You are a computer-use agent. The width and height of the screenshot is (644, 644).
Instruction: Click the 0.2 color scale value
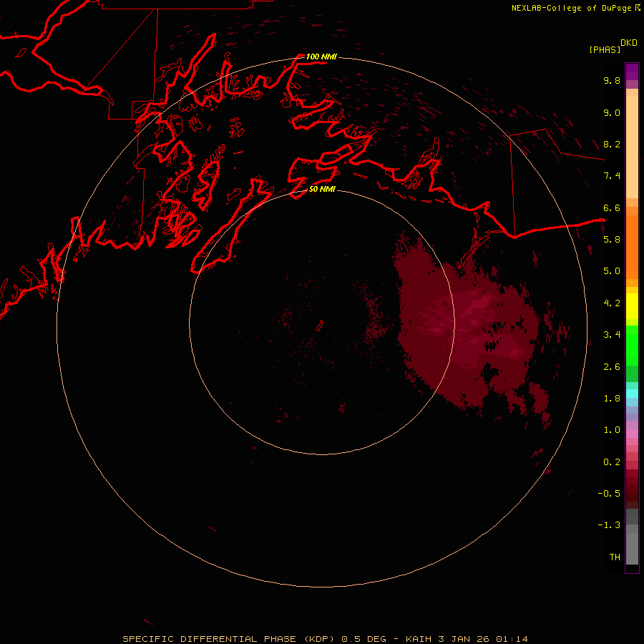[x=612, y=462]
